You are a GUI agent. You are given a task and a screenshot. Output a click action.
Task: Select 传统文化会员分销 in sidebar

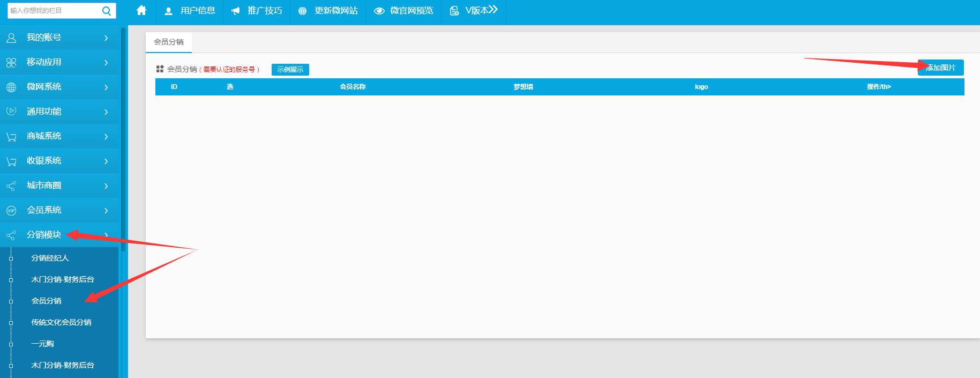61,322
